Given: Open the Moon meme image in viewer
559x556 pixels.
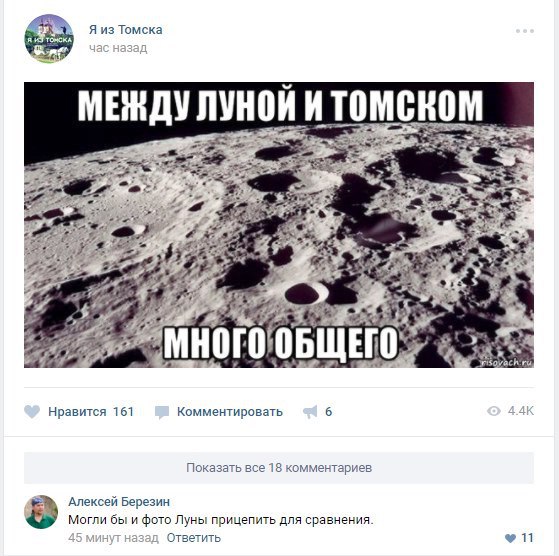Looking at the screenshot, I should tap(279, 225).
